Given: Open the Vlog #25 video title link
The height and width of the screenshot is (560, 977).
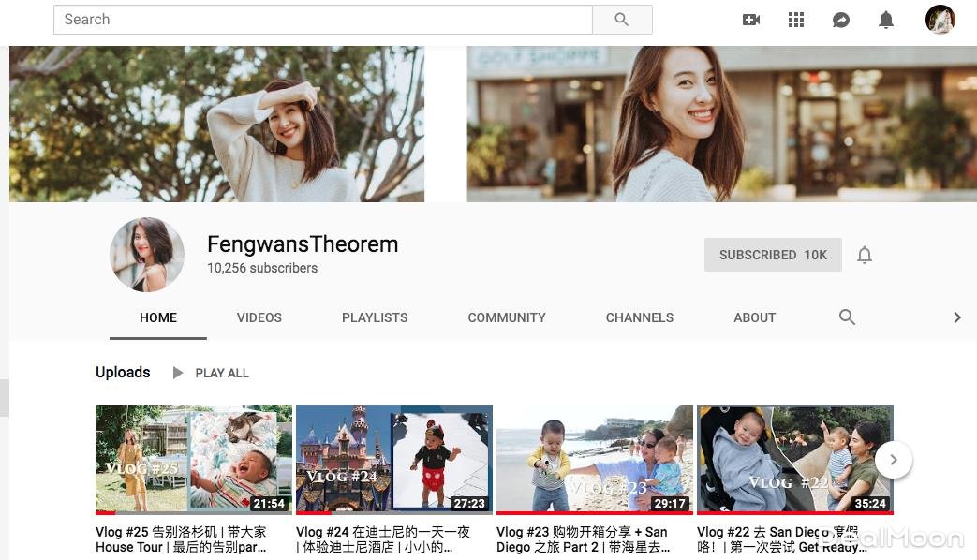Looking at the screenshot, I should 181,538.
